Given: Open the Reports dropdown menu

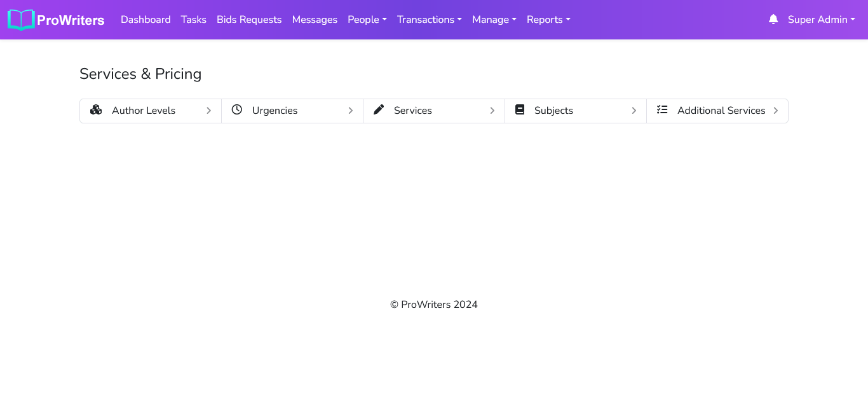Looking at the screenshot, I should 548,20.
